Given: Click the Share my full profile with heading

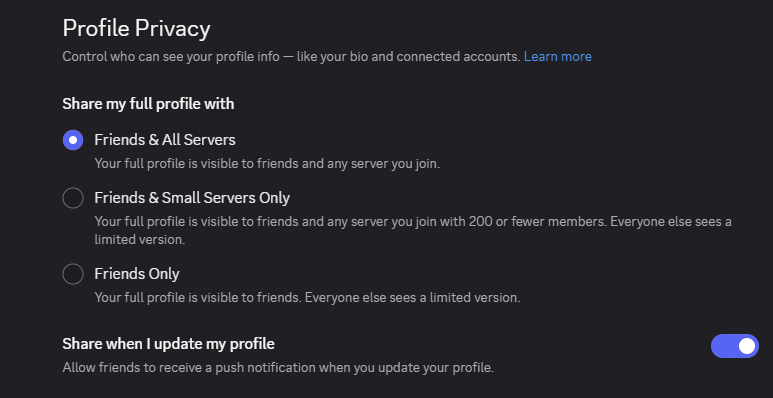Looking at the screenshot, I should [x=148, y=104].
